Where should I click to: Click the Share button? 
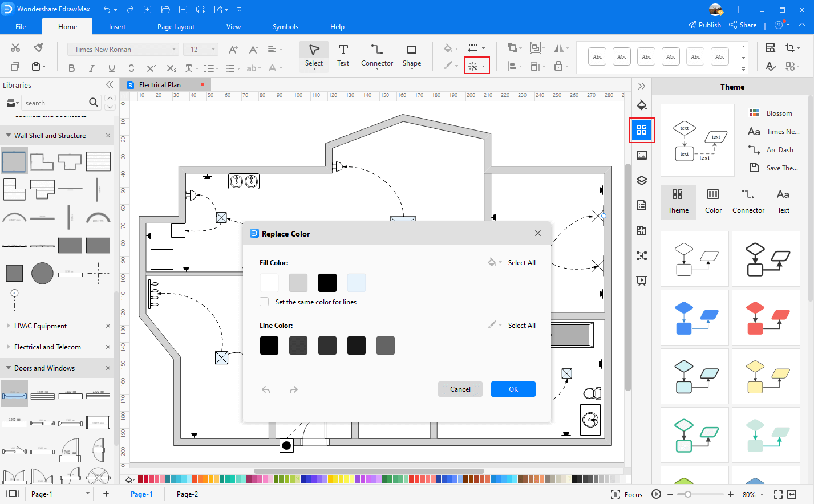pos(743,25)
